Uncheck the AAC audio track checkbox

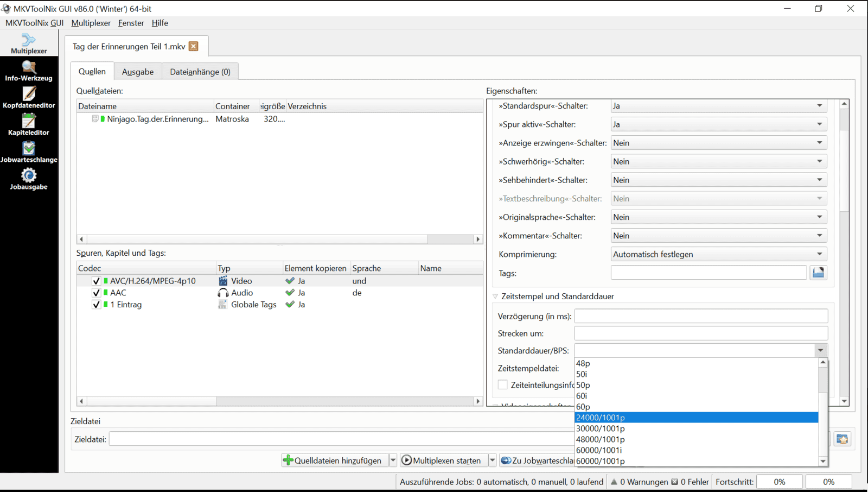click(x=97, y=293)
